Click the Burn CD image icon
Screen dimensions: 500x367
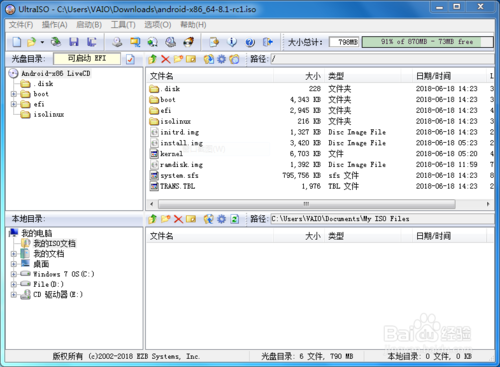(188, 42)
